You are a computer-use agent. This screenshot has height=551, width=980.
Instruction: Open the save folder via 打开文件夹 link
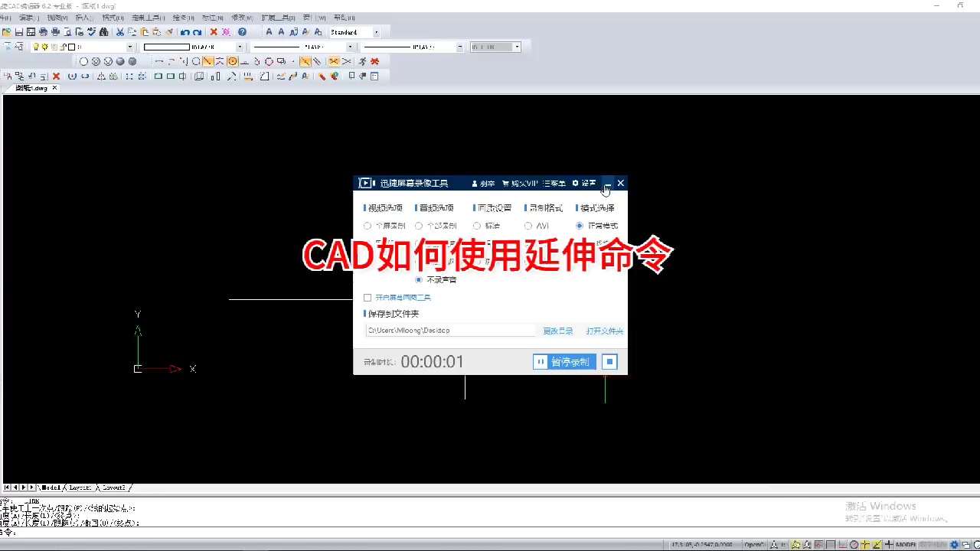[x=604, y=331]
